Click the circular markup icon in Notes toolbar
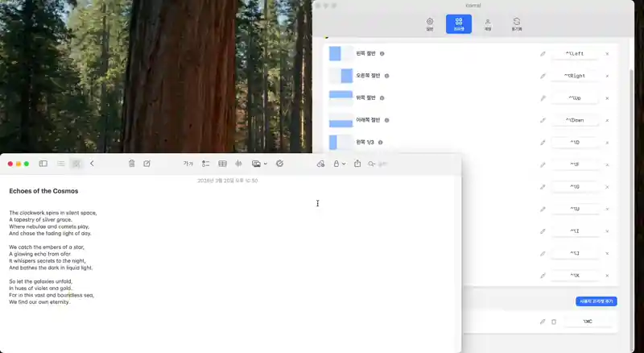This screenshot has width=644, height=353. click(279, 164)
